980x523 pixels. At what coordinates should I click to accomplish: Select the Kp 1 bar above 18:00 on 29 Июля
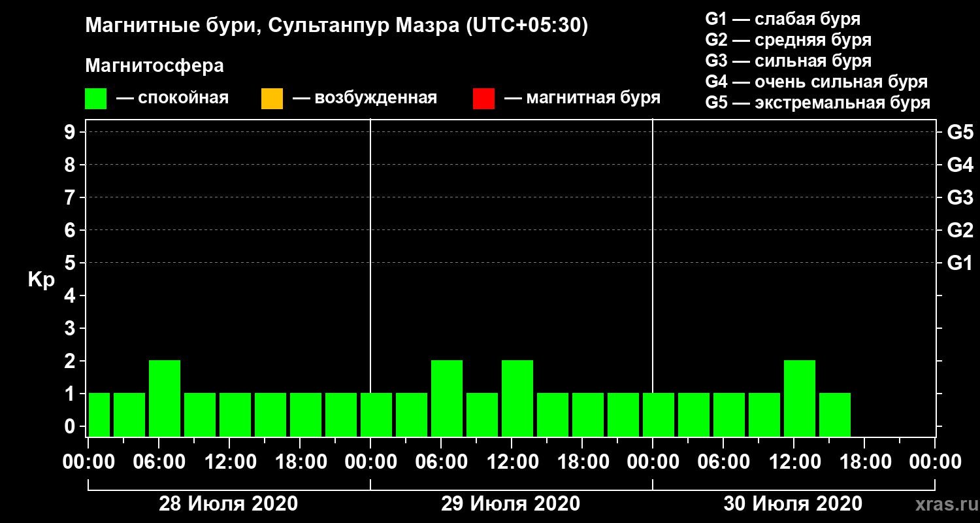(588, 414)
